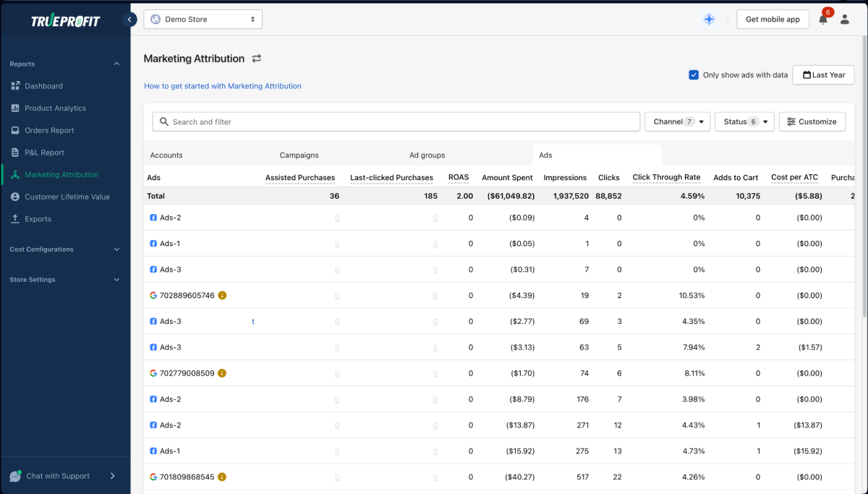Image resolution: width=868 pixels, height=494 pixels.
Task: Click the 10.53% click through rate value
Action: [x=692, y=295]
